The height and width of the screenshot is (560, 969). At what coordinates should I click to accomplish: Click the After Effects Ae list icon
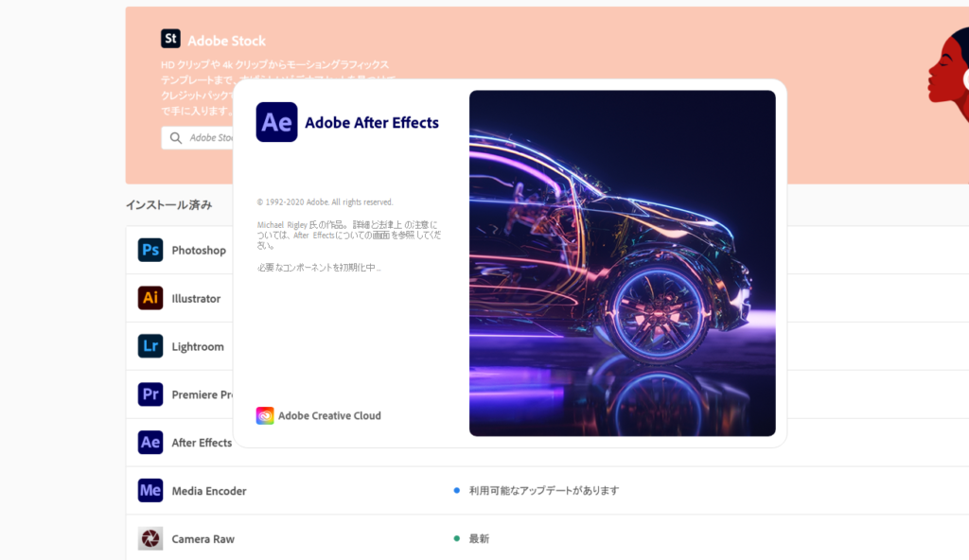150,443
